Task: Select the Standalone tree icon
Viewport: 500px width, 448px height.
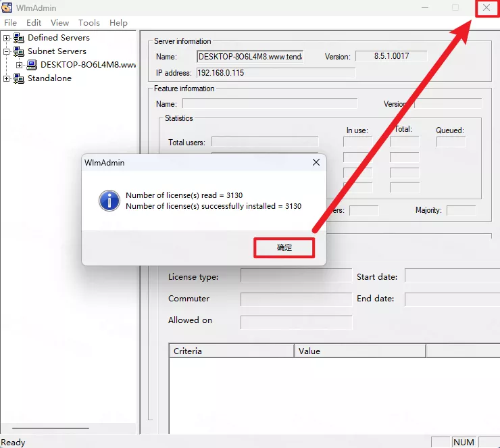Action: [19, 78]
